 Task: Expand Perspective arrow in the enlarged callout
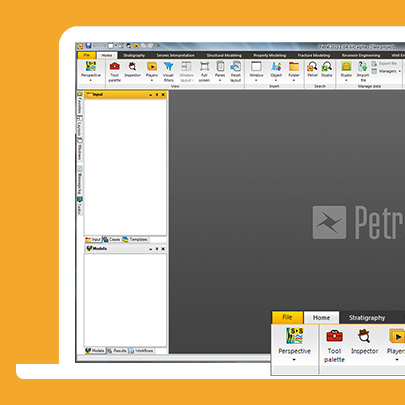[294, 360]
